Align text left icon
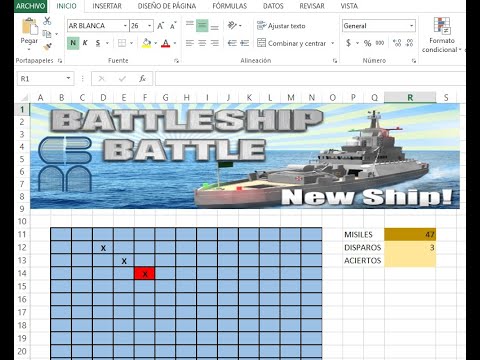480x360 pixels. [x=190, y=43]
